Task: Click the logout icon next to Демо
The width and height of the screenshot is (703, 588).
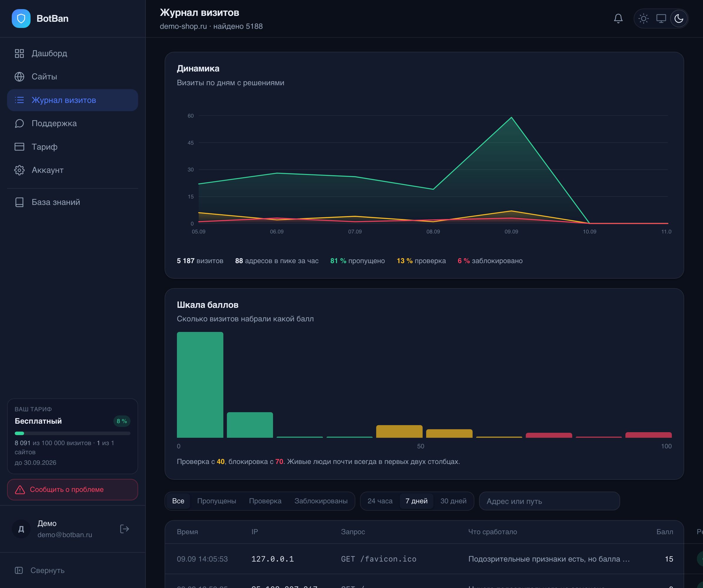Action: (125, 529)
